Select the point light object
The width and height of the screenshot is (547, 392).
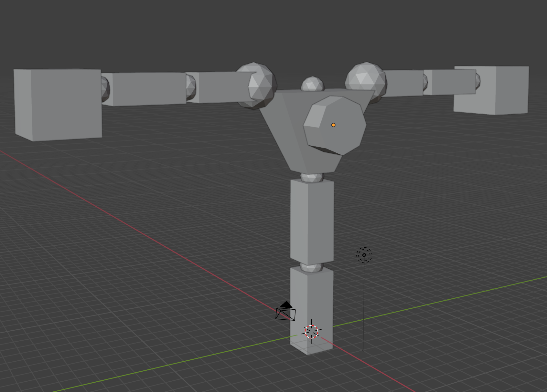364,255
